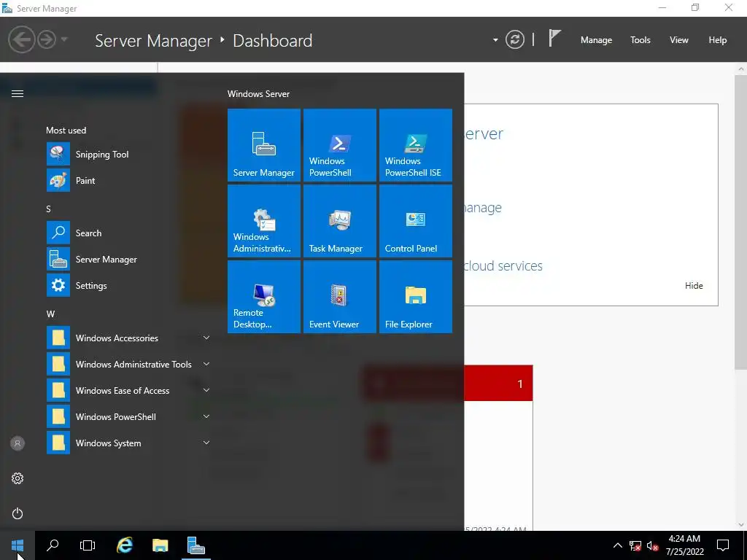Click Hide in the welcome panel
This screenshot has height=560, width=747.
coord(694,285)
